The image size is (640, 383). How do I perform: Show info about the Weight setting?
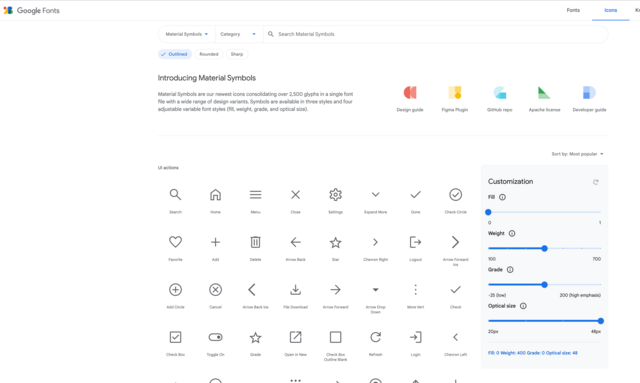pos(512,234)
